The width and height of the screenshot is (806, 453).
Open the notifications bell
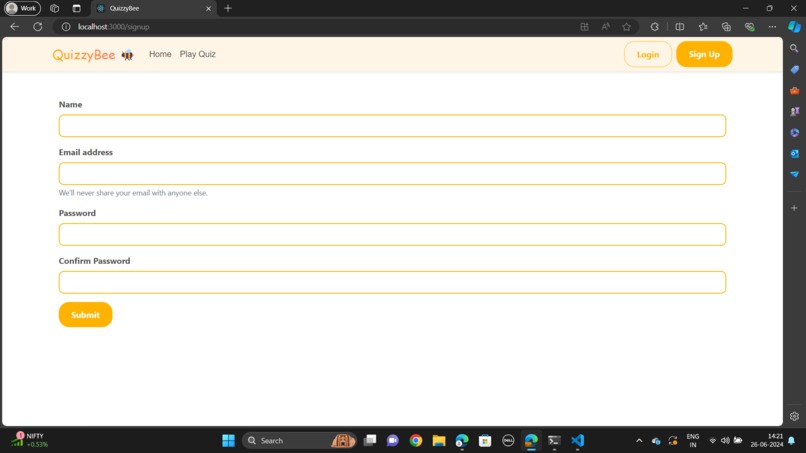point(792,441)
